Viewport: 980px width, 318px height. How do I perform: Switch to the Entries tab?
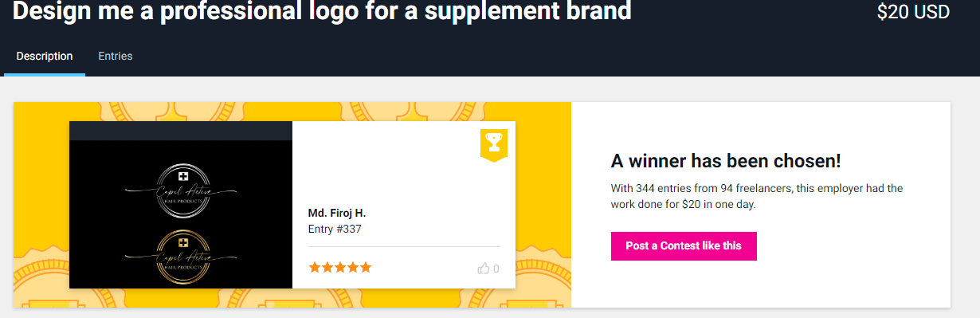coord(116,56)
